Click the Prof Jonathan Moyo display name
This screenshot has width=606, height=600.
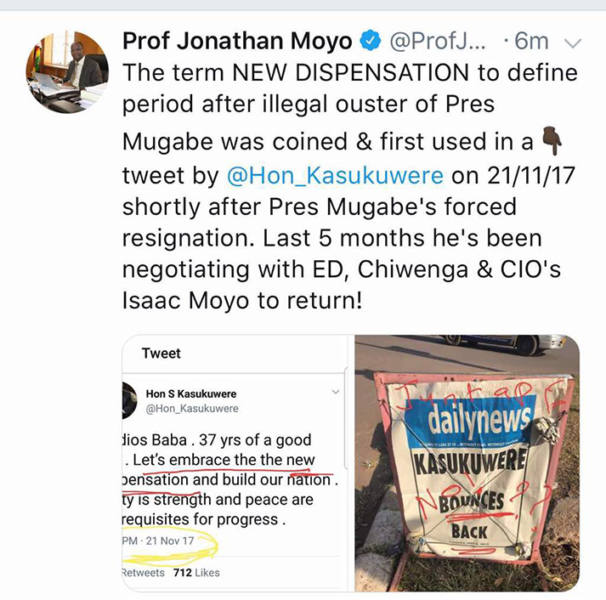[237, 41]
